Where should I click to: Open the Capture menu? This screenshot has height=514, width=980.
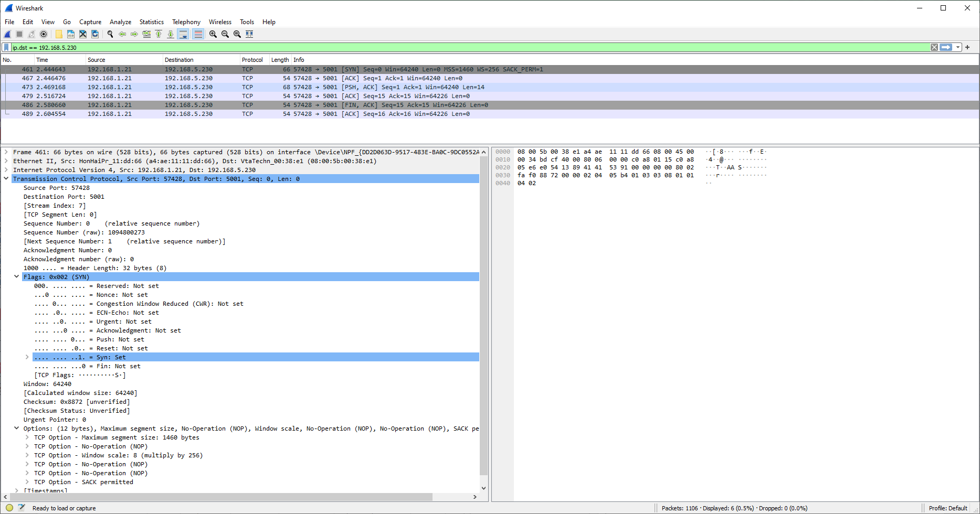tap(90, 22)
